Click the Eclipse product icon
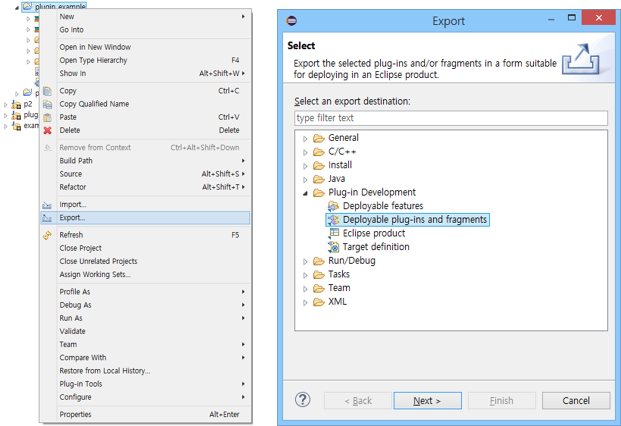The width and height of the screenshot is (621, 426). click(x=334, y=233)
